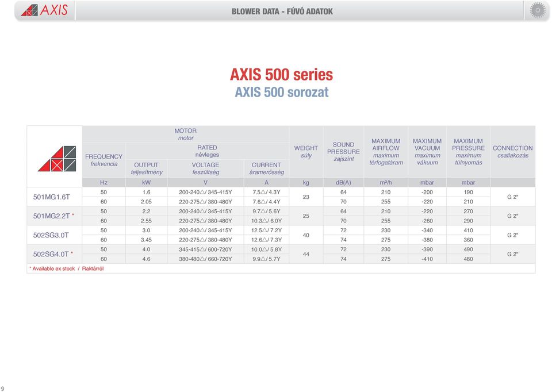
Task: Click the 2.55 kW output value
Action: click(x=147, y=221)
